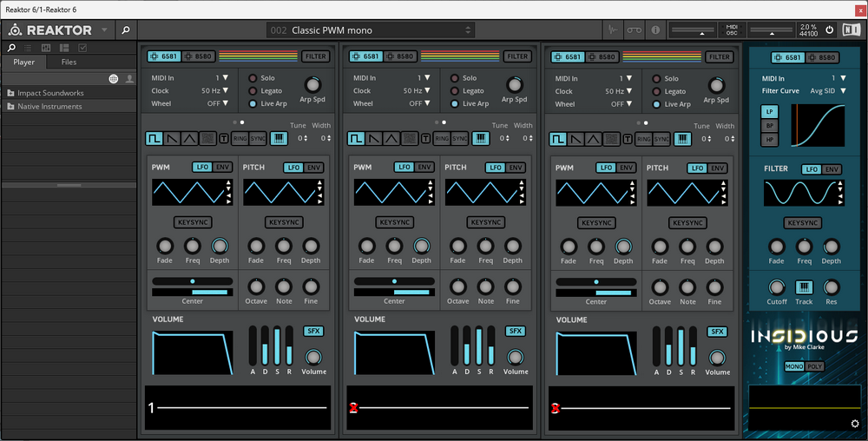Show info hints via the info icon
Image resolution: width=868 pixels, height=441 pixels.
coord(655,30)
